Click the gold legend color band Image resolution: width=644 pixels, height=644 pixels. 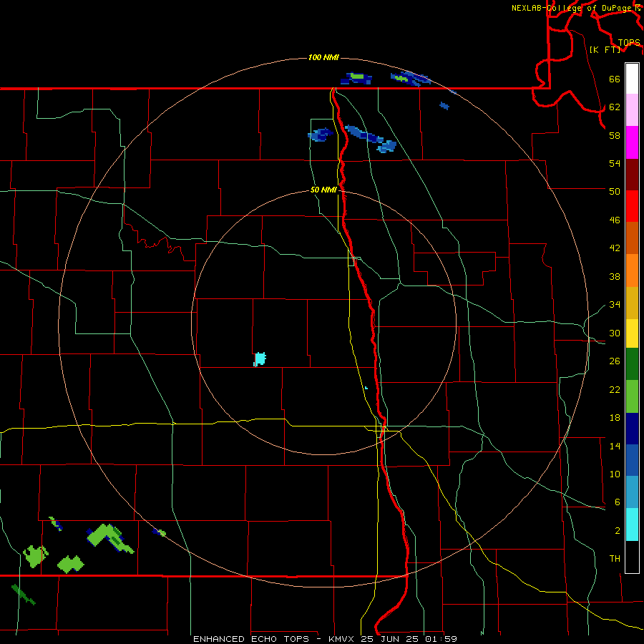point(632,303)
